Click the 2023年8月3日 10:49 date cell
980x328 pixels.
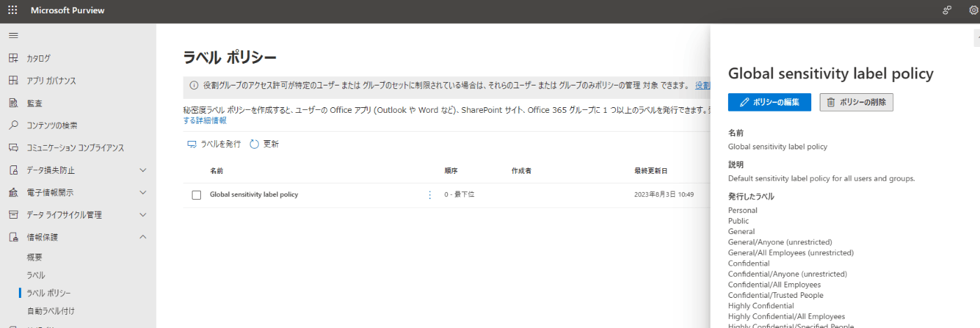[x=664, y=195]
